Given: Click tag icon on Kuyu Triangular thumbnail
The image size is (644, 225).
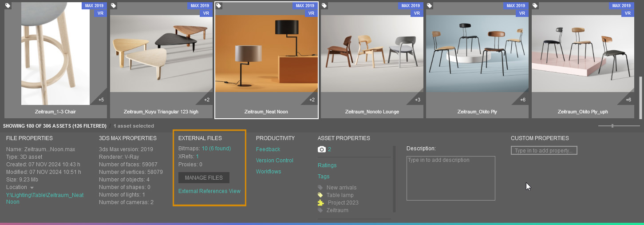Looking at the screenshot, I should click(114, 6).
